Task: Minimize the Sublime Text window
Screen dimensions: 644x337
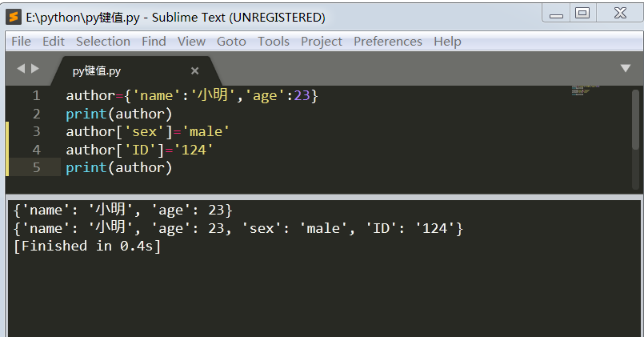Action: [556, 14]
